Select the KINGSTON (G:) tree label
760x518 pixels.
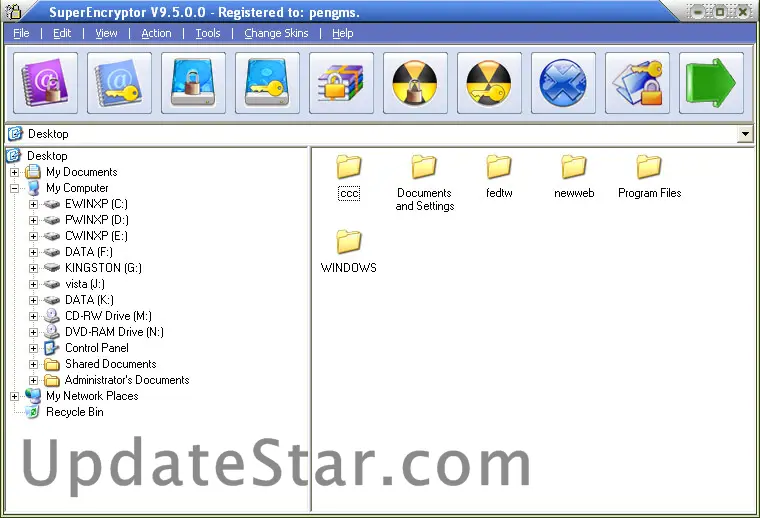pyautogui.click(x=103, y=268)
